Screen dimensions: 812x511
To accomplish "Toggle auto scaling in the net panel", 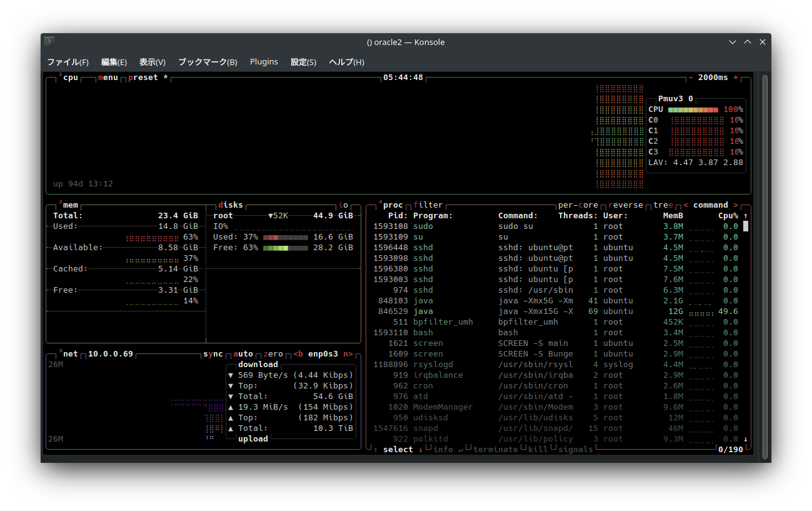I will tap(243, 354).
